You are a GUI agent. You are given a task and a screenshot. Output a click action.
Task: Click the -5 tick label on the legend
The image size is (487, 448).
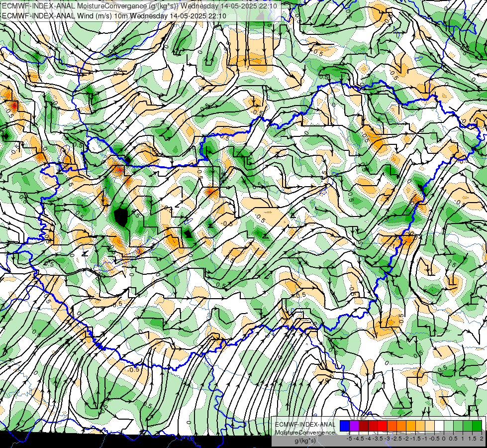click(x=349, y=439)
